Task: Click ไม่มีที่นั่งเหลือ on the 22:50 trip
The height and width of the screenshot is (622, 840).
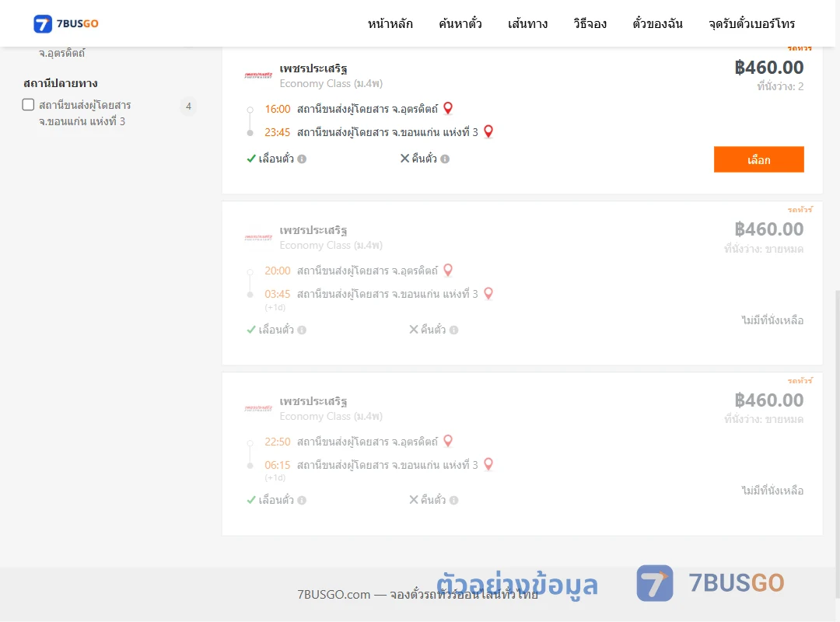Action: 772,491
